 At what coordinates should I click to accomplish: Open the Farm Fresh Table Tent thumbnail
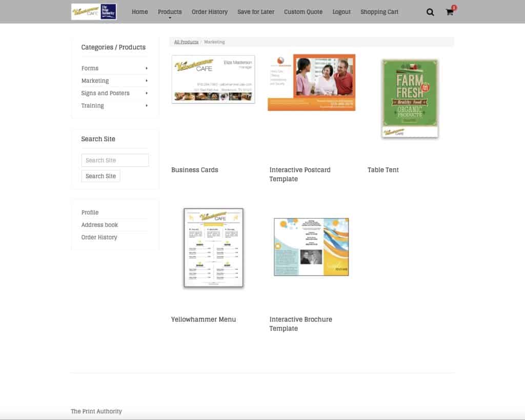pos(409,97)
